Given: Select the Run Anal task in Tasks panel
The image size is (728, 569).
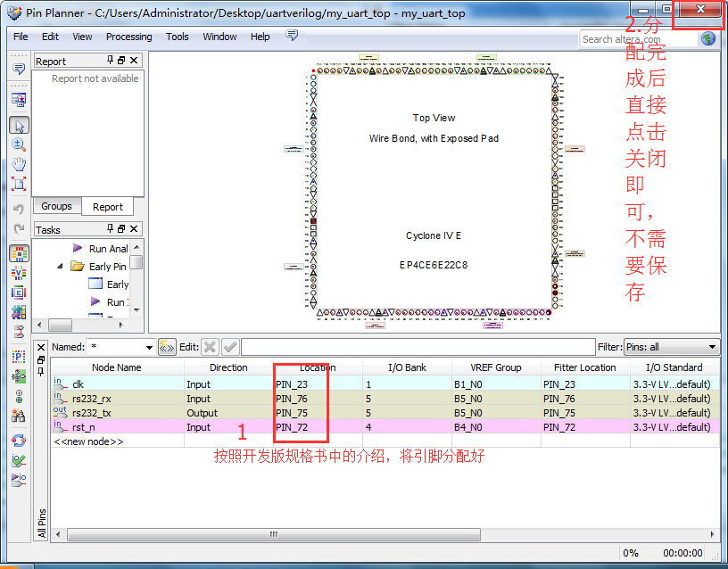Looking at the screenshot, I should [x=108, y=249].
